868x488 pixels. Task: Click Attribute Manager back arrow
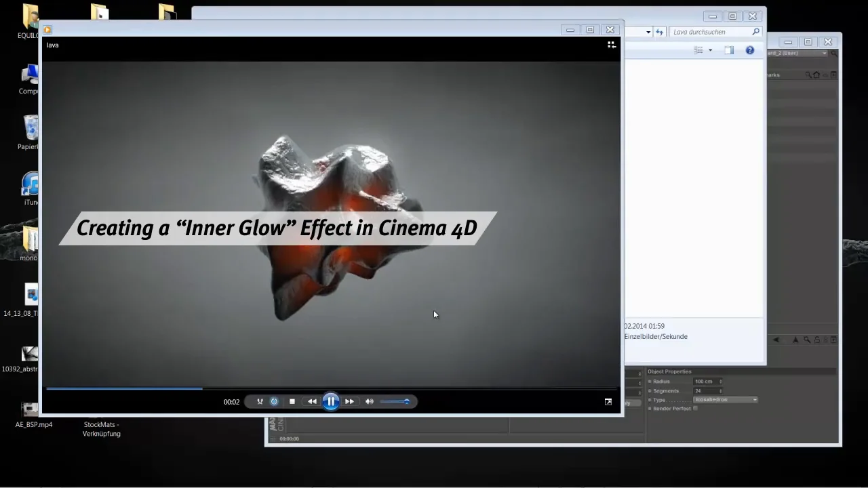776,340
